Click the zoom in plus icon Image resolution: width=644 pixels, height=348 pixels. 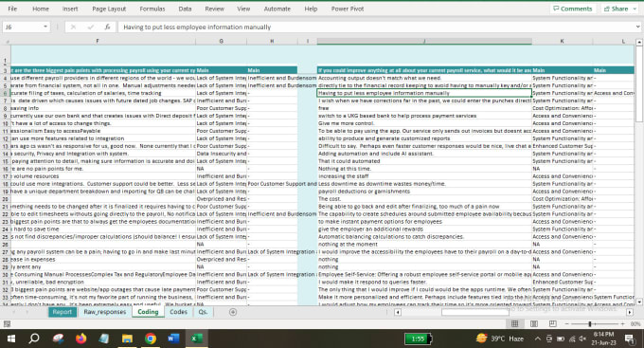[622, 324]
